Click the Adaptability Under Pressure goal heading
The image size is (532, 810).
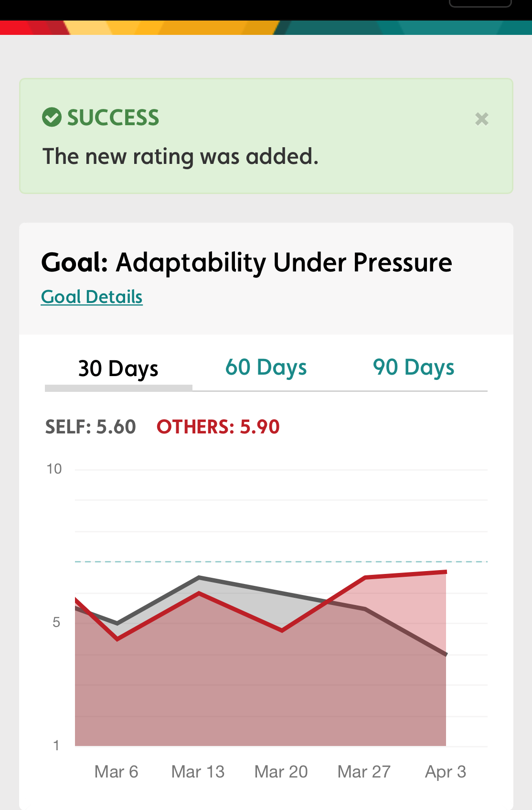point(246,262)
